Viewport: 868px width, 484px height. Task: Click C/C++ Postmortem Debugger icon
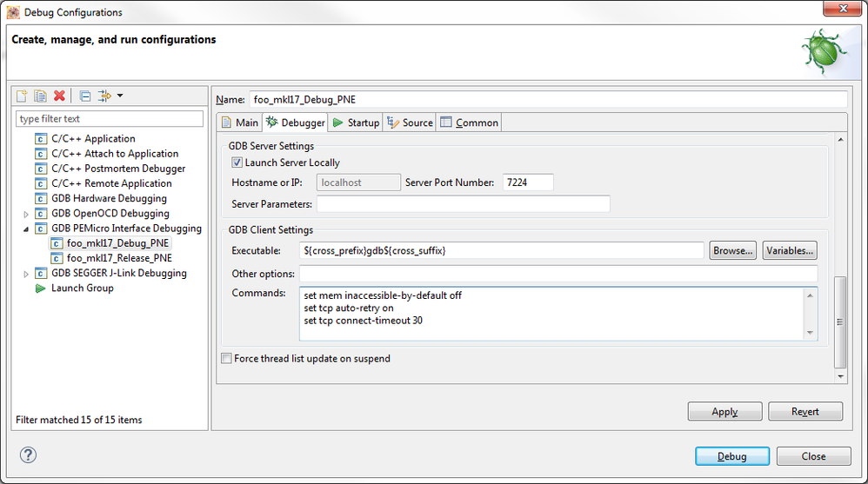[x=40, y=169]
